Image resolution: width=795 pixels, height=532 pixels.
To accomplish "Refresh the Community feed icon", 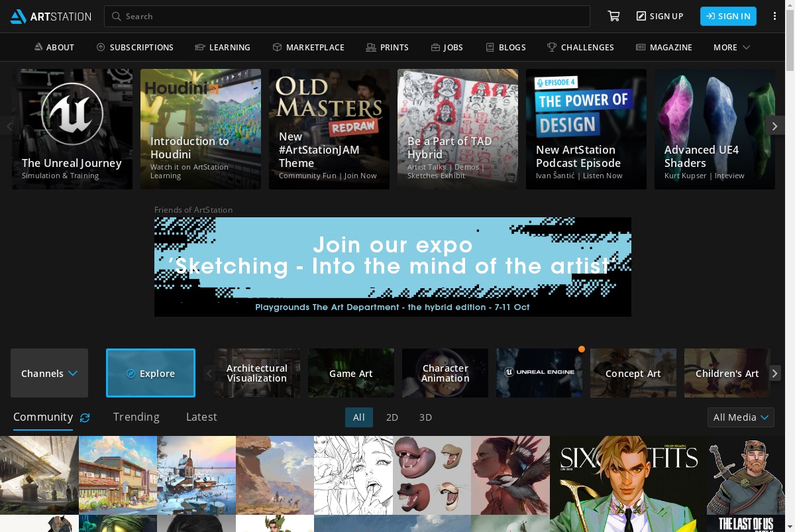I will click(x=85, y=417).
